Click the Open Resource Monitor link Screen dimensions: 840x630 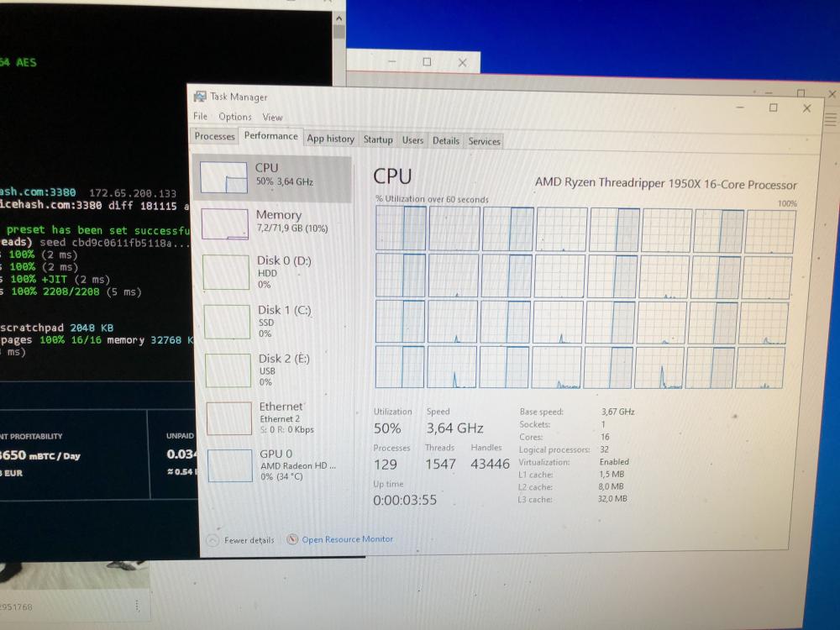[x=347, y=539]
